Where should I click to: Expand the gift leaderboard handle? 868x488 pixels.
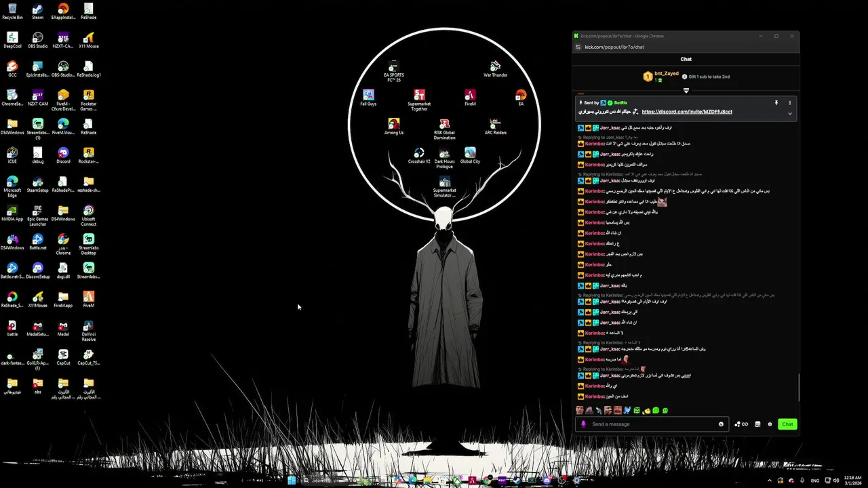click(x=686, y=90)
